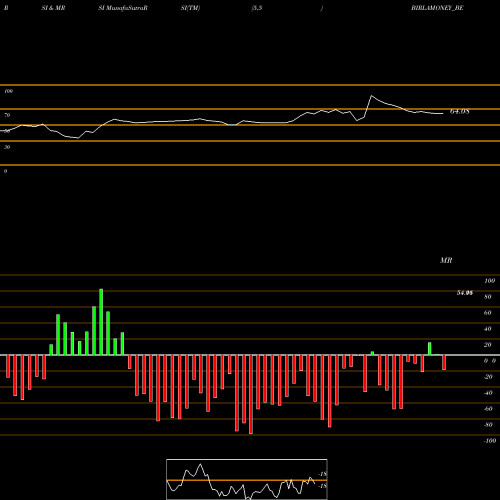Click the BIRLAMONEY_BE symbol label

coord(437,8)
